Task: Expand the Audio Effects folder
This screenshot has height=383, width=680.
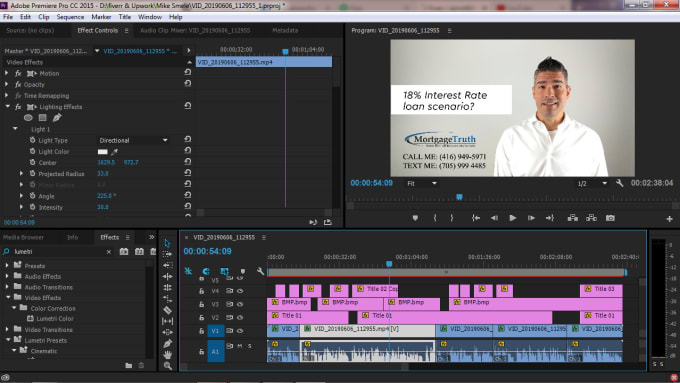Action: click(7, 276)
